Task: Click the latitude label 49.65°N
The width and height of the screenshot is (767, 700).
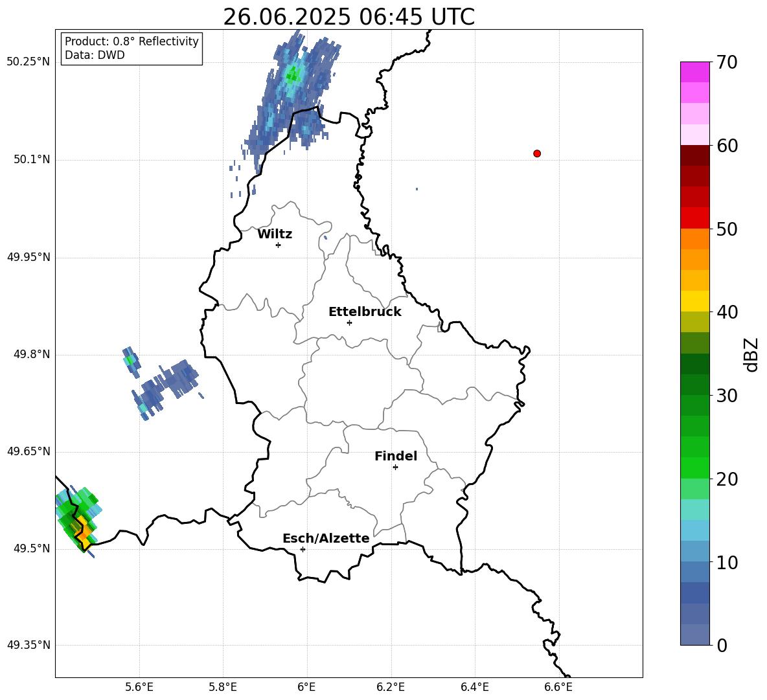Action: point(29,451)
